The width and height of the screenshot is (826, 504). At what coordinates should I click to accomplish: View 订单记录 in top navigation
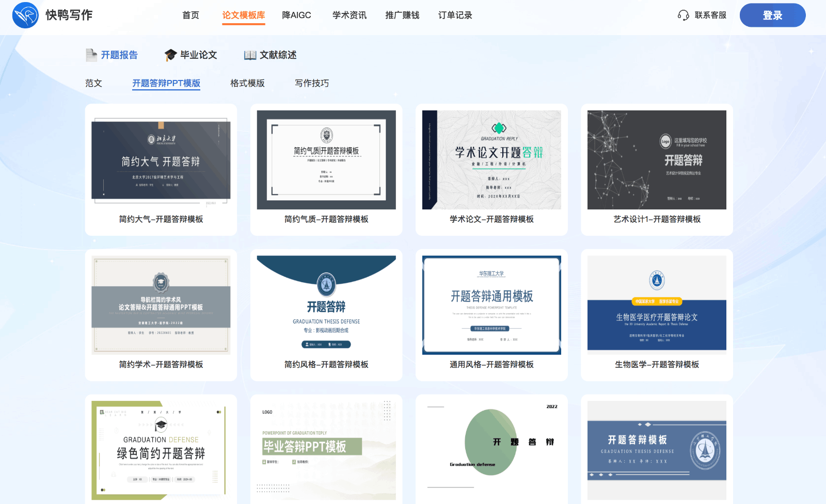(455, 15)
